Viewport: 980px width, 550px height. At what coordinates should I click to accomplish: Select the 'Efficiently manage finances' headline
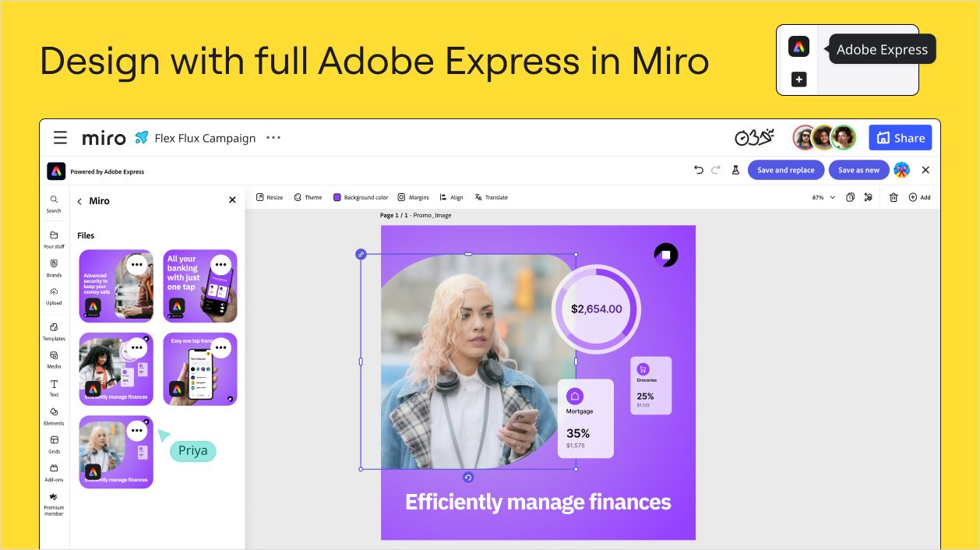pos(538,502)
